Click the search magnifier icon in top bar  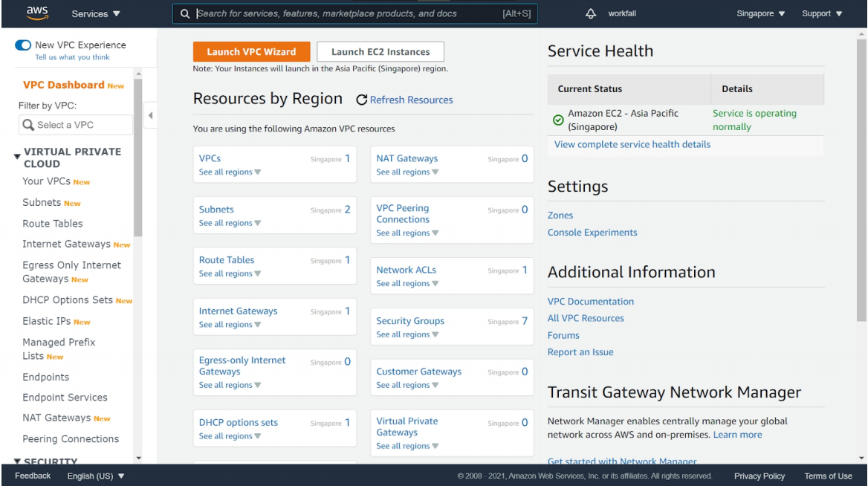pos(185,13)
